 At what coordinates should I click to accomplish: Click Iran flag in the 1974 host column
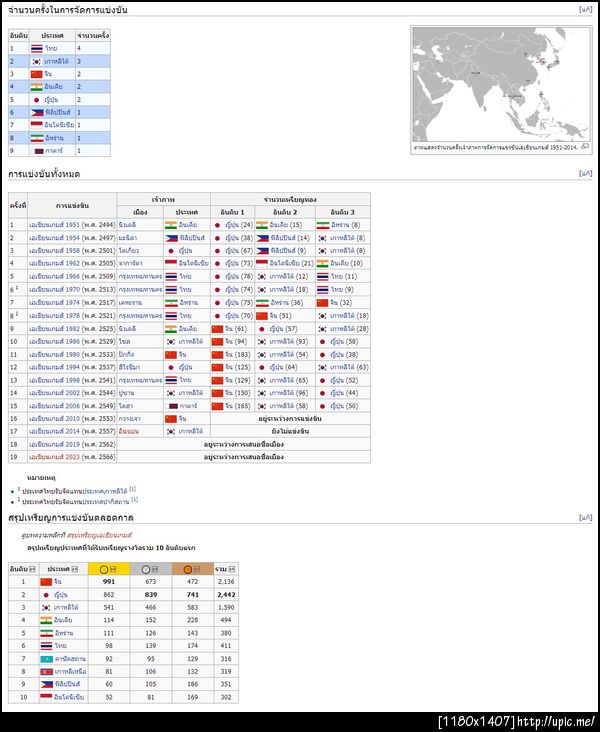coord(171,303)
